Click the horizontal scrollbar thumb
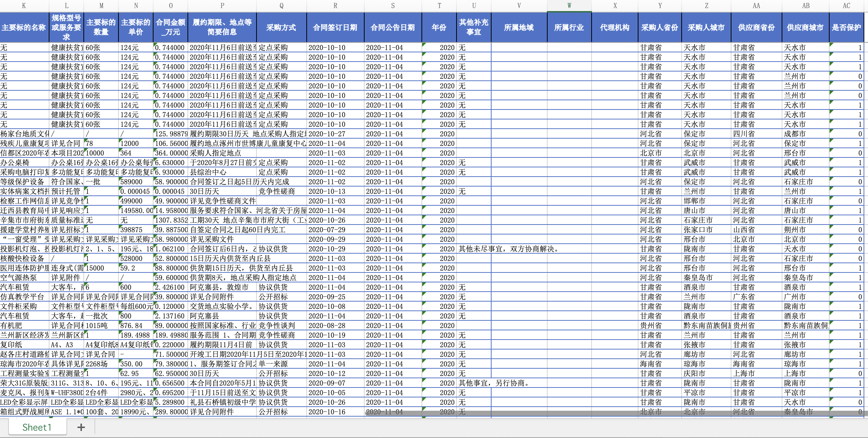The height and width of the screenshot is (438, 868). 613,414
